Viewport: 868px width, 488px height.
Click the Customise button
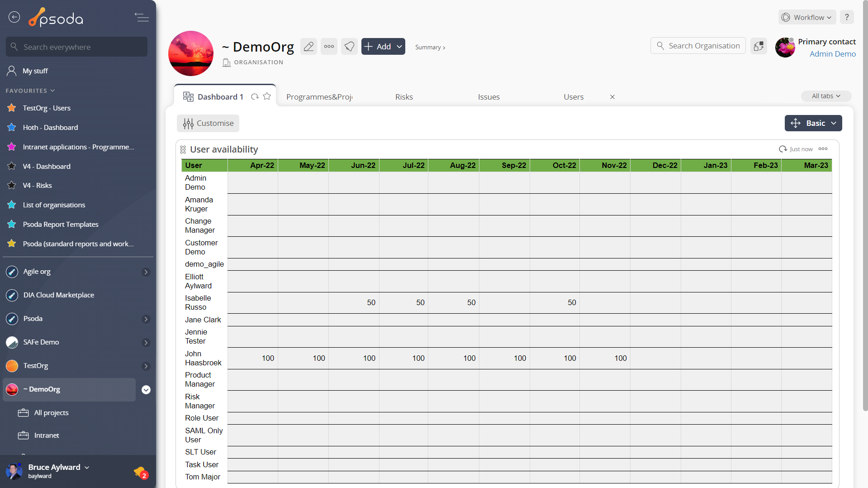[x=208, y=123]
